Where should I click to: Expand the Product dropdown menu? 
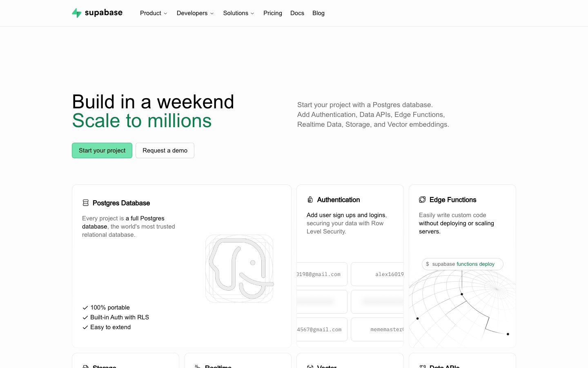[x=154, y=13]
